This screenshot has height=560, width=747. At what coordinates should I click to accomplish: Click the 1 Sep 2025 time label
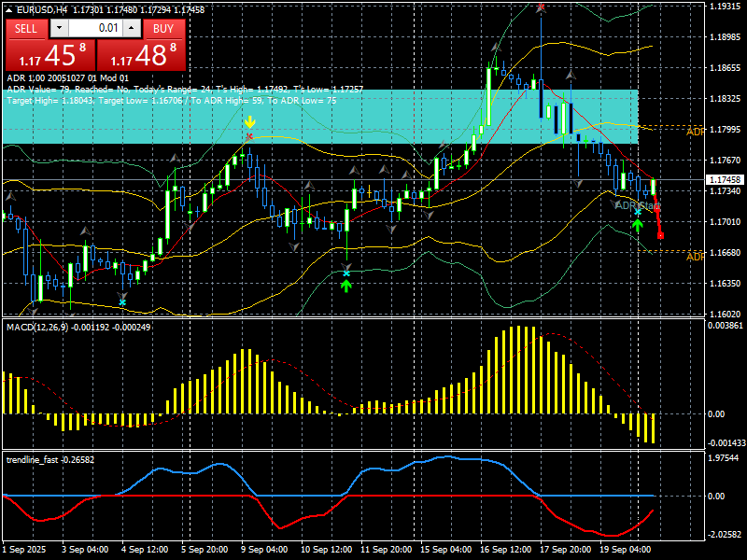click(25, 550)
